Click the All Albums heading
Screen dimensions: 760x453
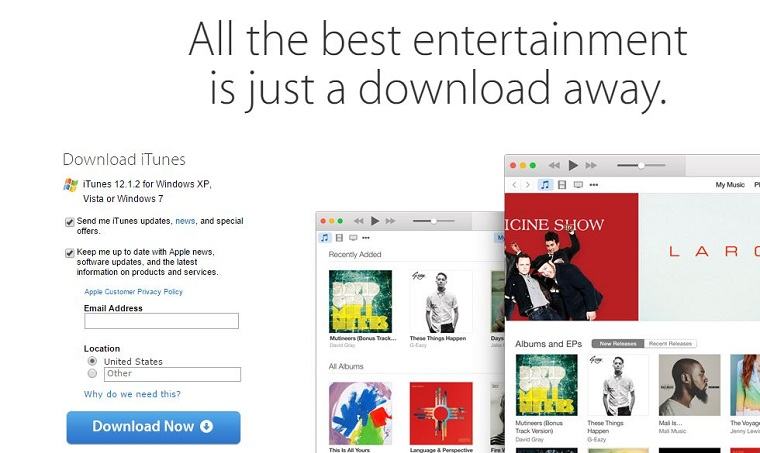(346, 366)
